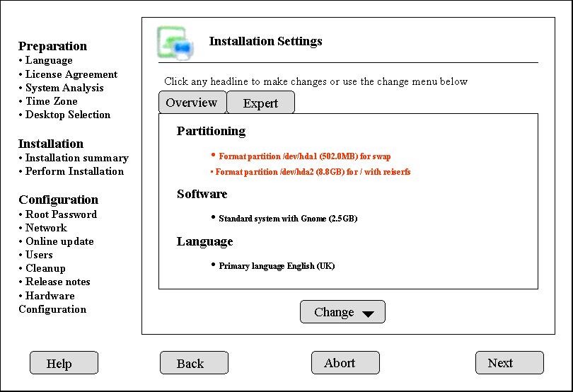Proceed with the Next button

tap(509, 363)
